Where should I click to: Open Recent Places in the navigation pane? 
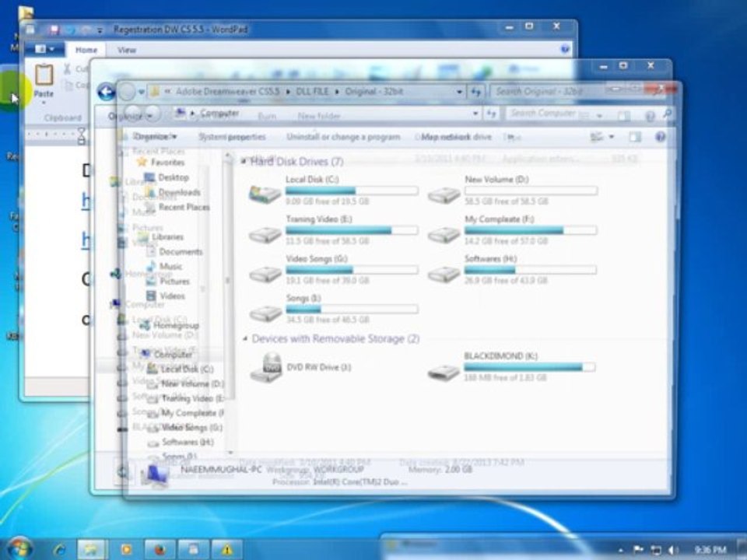(184, 207)
